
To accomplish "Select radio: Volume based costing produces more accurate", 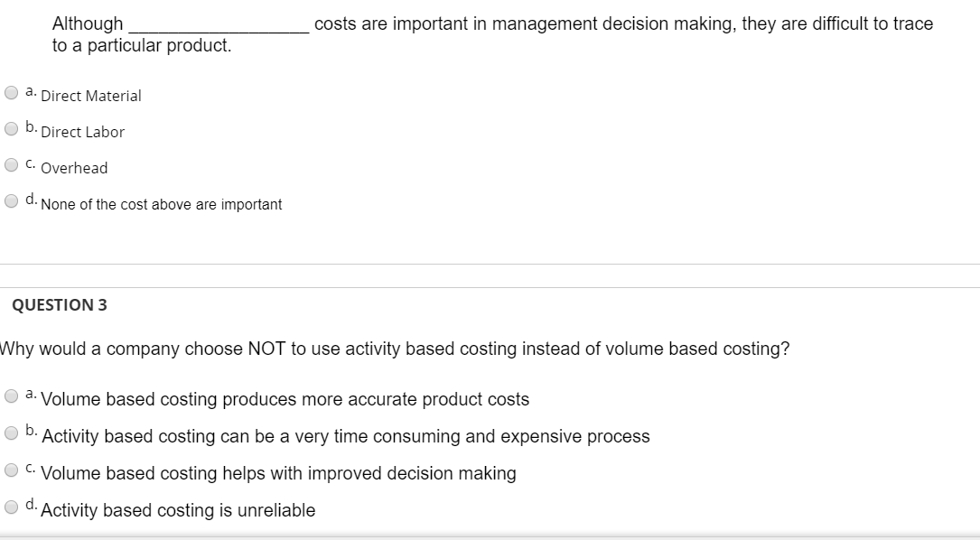I will (x=11, y=396).
